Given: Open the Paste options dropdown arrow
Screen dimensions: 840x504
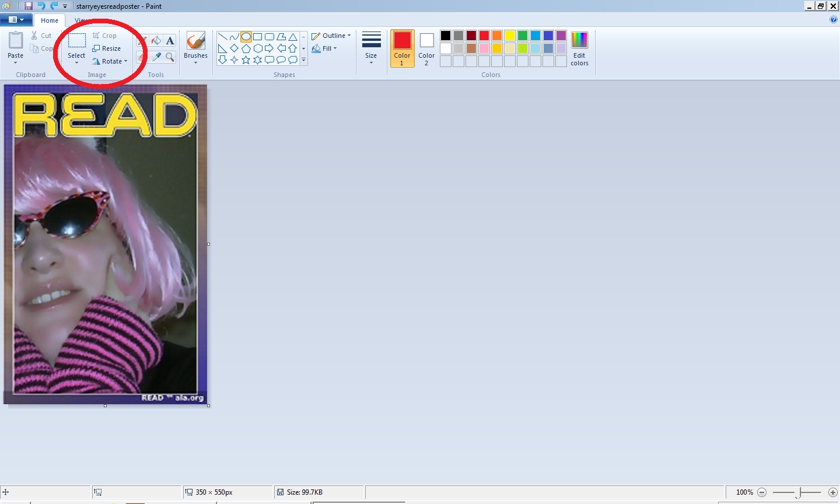Looking at the screenshot, I should [x=16, y=63].
